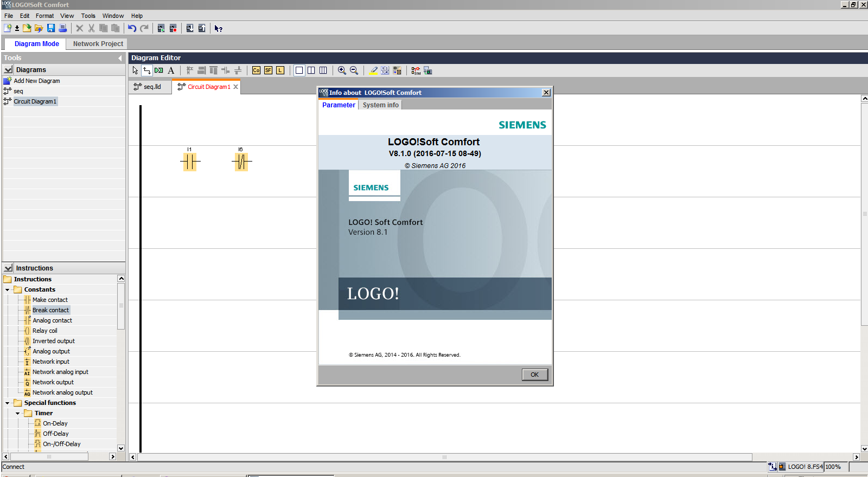Image resolution: width=868 pixels, height=477 pixels.
Task: Show the Special Functions (SF) block list
Action: [268, 70]
